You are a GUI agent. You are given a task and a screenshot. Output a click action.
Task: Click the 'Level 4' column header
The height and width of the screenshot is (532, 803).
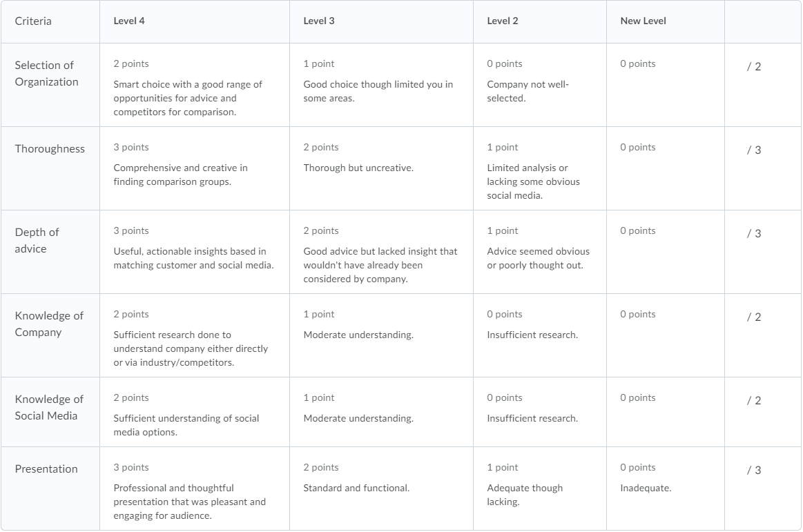tap(129, 21)
